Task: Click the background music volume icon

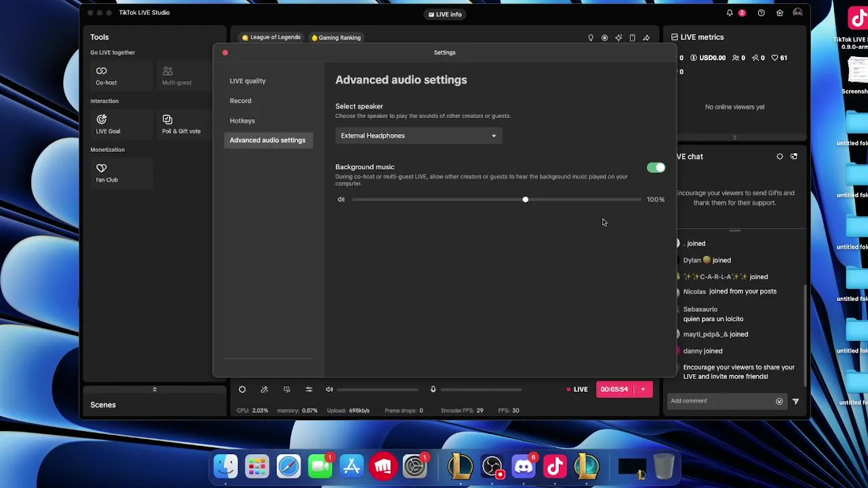Action: [341, 199]
